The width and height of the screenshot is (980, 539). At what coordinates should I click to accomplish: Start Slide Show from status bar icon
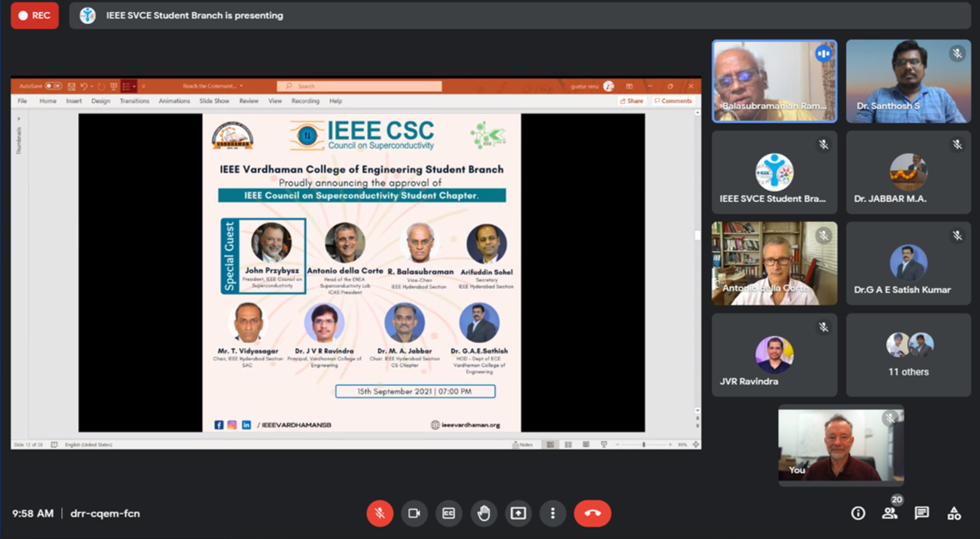click(603, 444)
